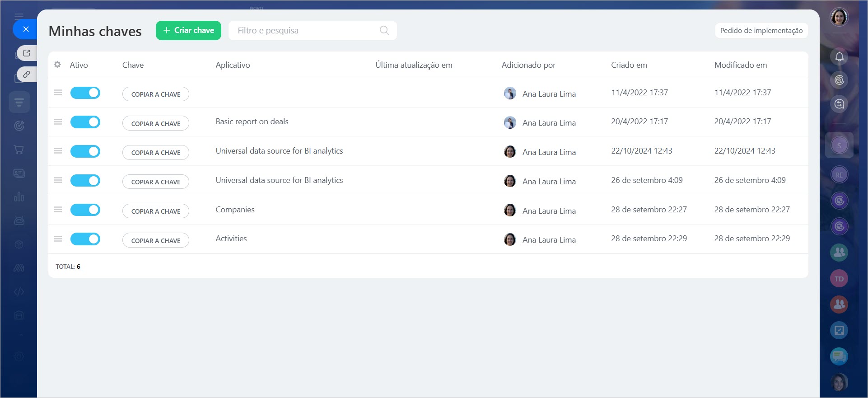
Task: Click the checkmark tasks icon in right sidebar
Action: point(839,330)
